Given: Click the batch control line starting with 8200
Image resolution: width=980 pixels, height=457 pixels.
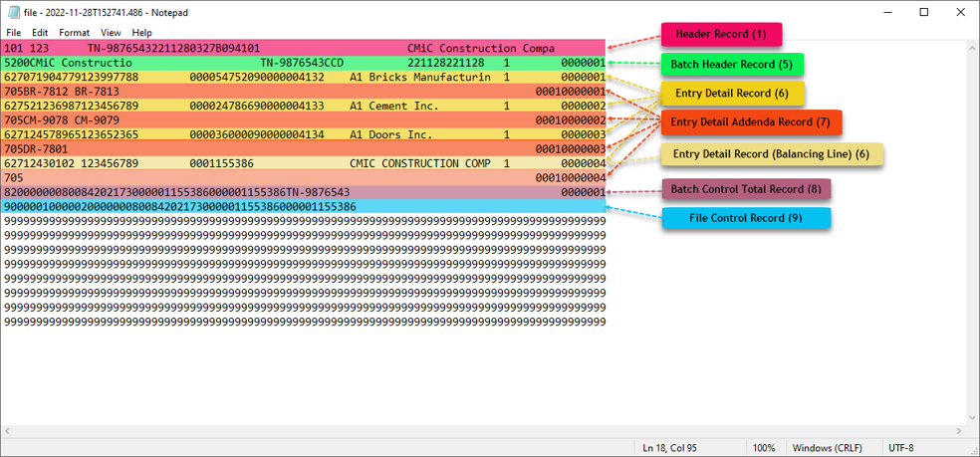Looking at the screenshot, I should [x=303, y=192].
